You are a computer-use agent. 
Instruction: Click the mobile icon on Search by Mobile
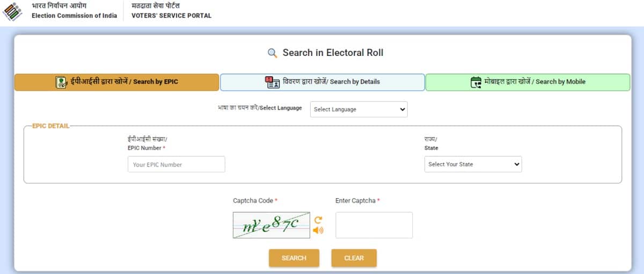[x=476, y=82]
